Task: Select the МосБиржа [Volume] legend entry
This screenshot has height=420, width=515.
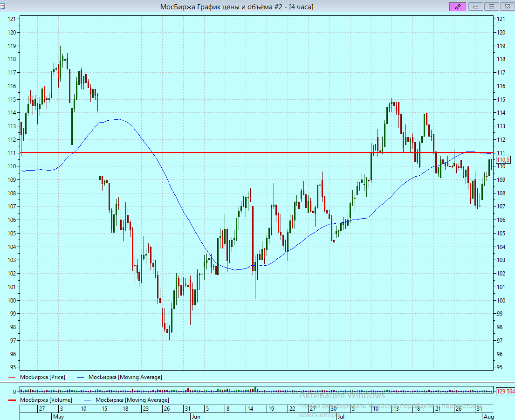Action: (46, 400)
